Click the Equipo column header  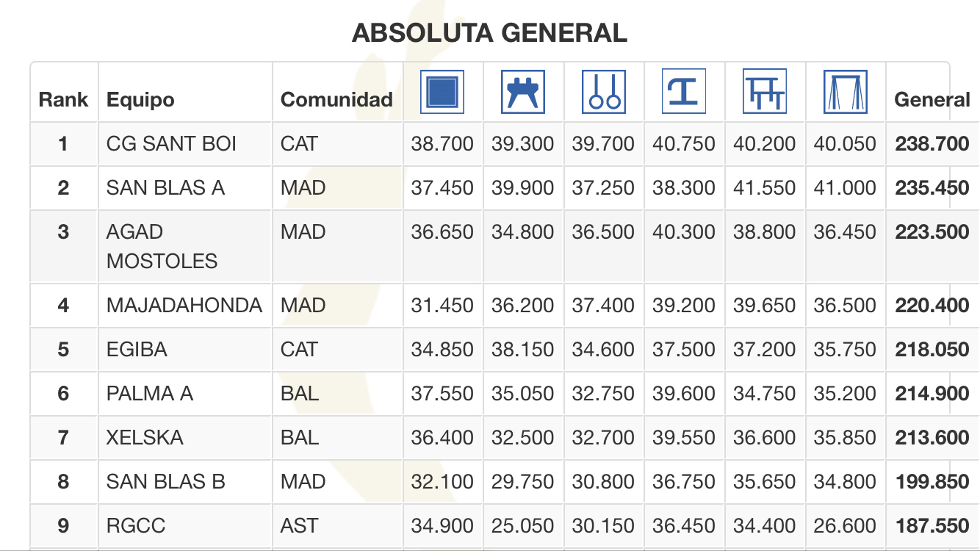pos(141,100)
